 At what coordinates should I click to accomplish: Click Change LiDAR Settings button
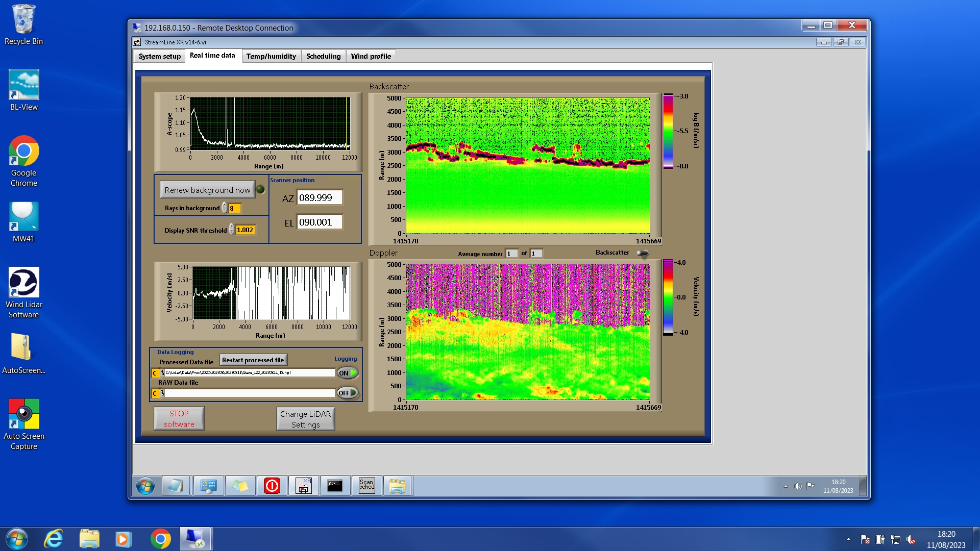305,419
